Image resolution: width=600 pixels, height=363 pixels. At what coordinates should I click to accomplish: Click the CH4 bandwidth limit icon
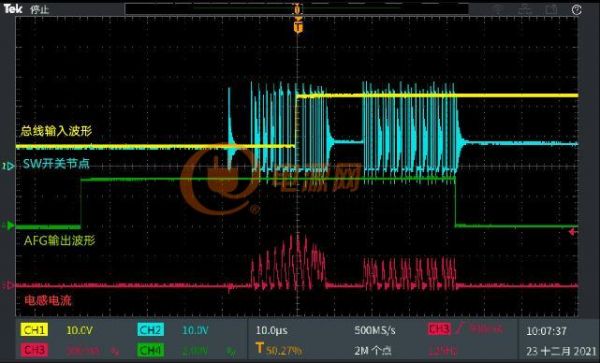(231, 350)
